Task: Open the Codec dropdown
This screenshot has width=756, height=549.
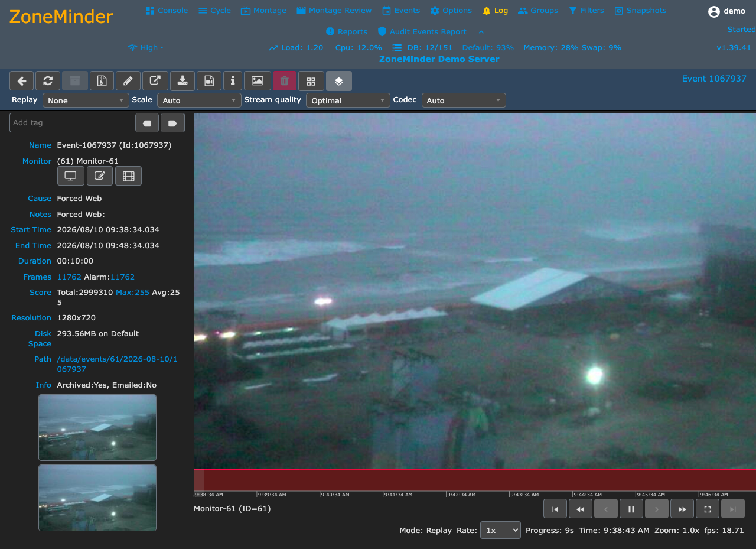Action: tap(464, 100)
